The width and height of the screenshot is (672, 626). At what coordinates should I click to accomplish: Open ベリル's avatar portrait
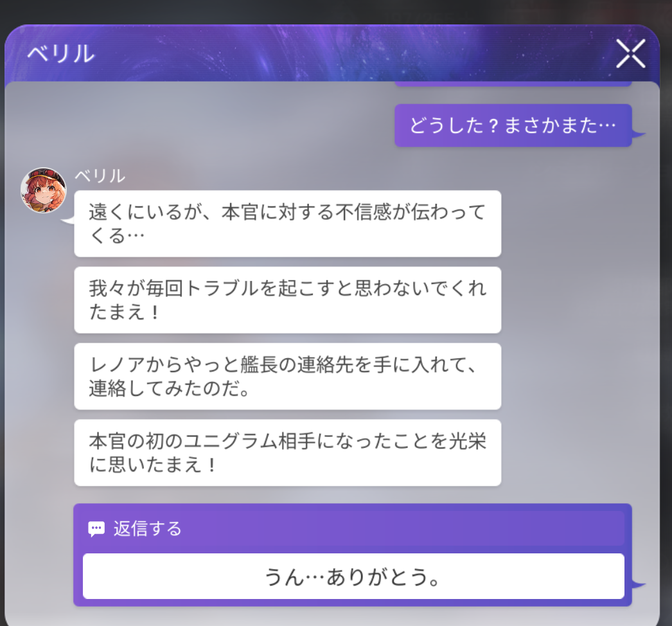44,190
